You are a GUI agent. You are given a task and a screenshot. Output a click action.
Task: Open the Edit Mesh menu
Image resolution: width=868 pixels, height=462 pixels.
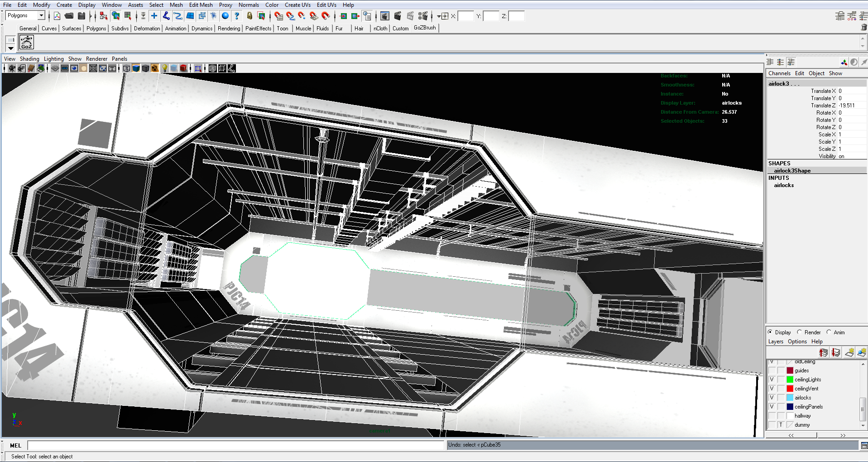pos(201,5)
